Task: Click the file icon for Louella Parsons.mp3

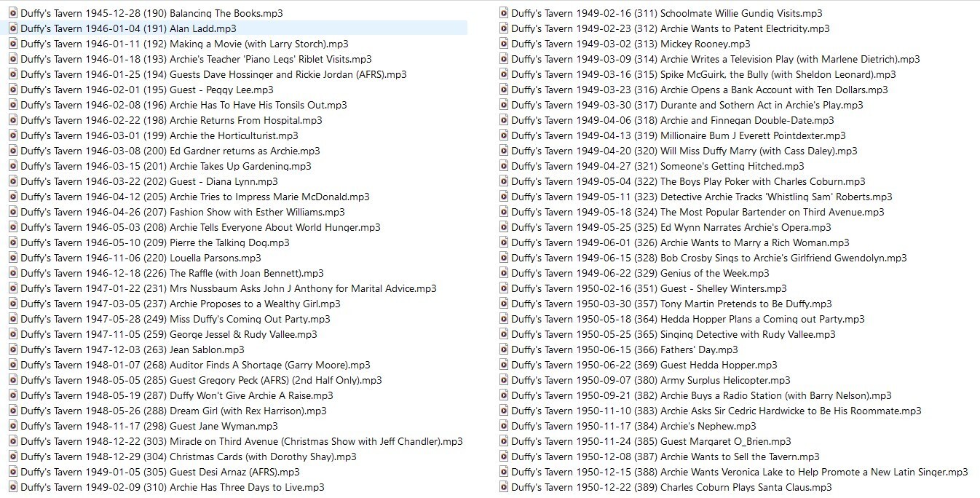Action: (x=13, y=258)
